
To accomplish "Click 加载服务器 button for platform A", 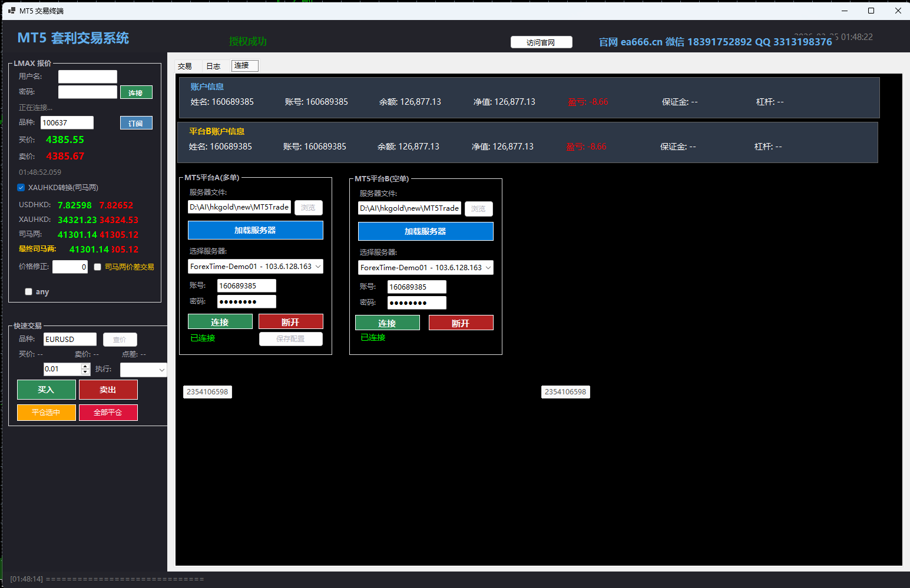I will point(256,230).
